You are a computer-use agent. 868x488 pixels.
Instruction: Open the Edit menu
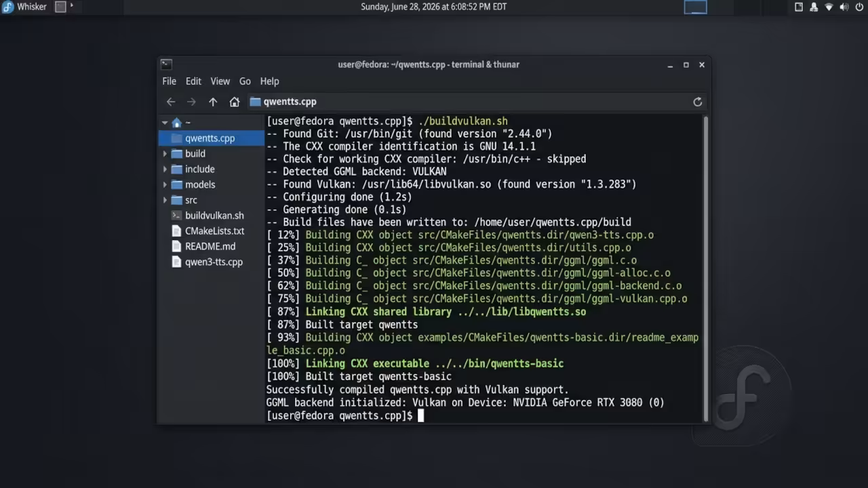click(193, 81)
